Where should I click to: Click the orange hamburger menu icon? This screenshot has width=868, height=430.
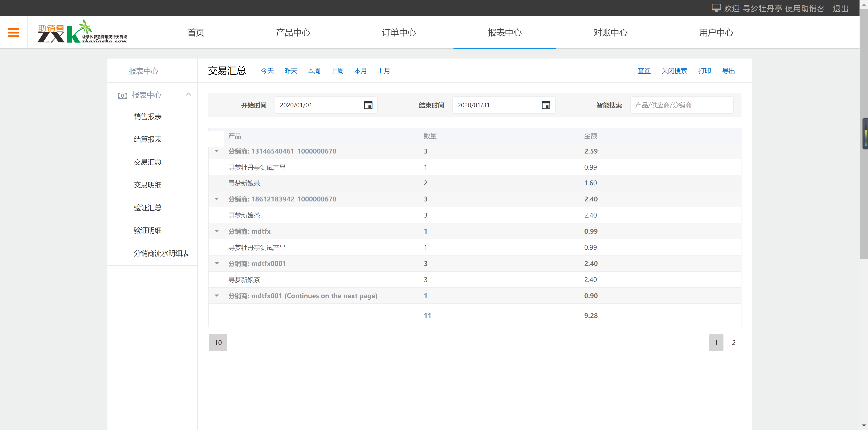(14, 32)
